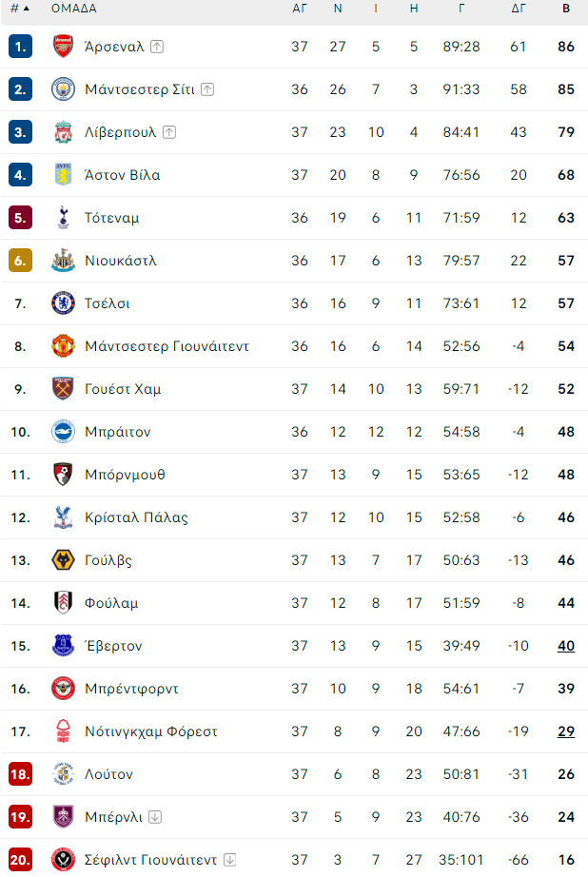588x877 pixels.
Task: Click the ΟΜΑΔΑ column header
Action: 74,9
